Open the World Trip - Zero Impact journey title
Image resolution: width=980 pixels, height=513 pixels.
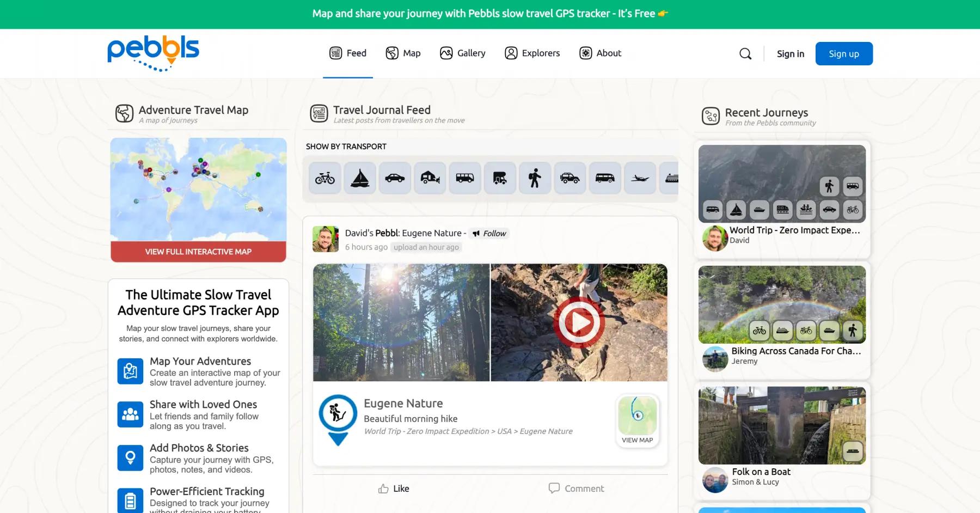point(795,230)
